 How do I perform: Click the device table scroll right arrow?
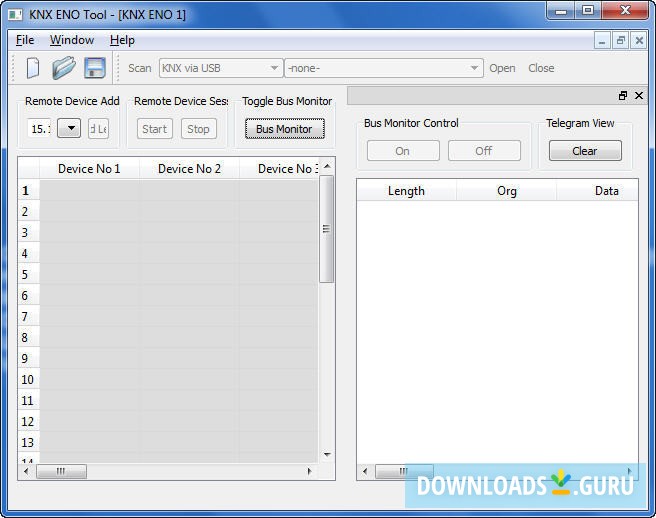tap(309, 472)
